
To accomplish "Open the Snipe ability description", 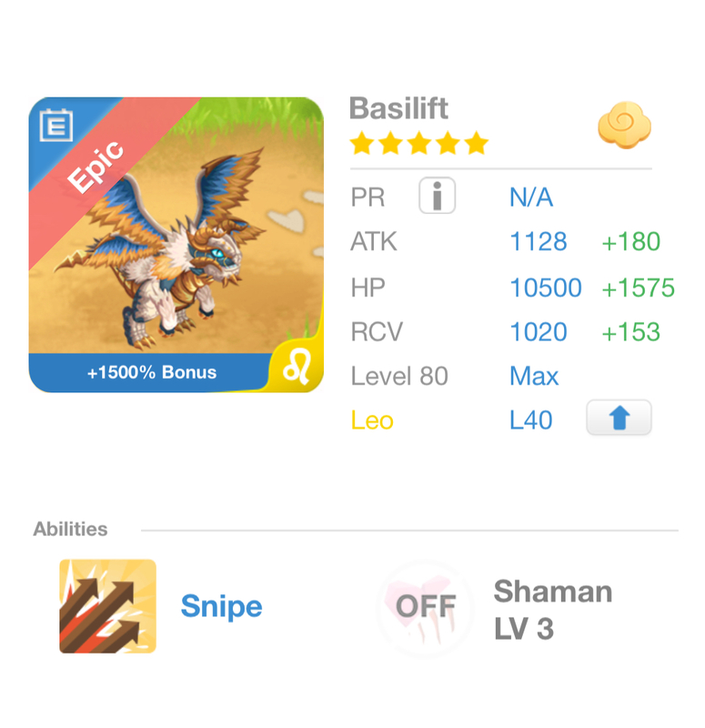I will [x=221, y=606].
